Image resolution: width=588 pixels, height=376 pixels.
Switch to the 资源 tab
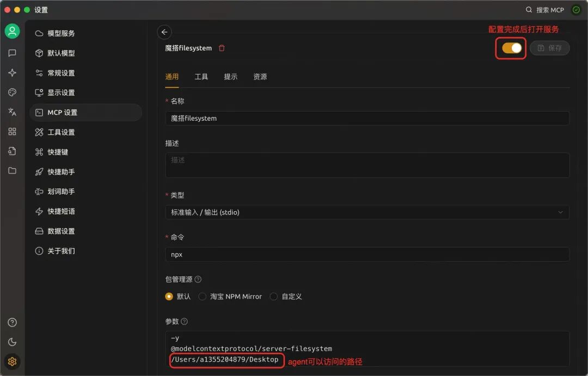[260, 77]
